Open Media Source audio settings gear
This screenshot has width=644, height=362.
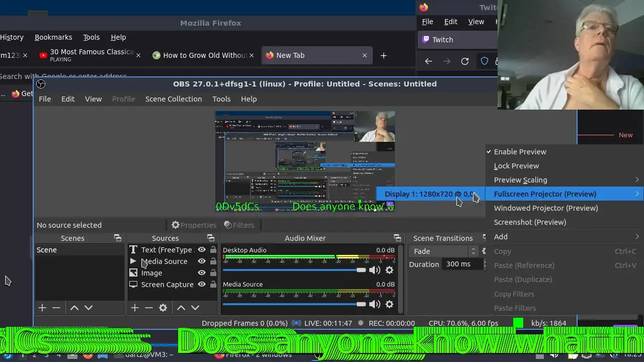point(389,304)
